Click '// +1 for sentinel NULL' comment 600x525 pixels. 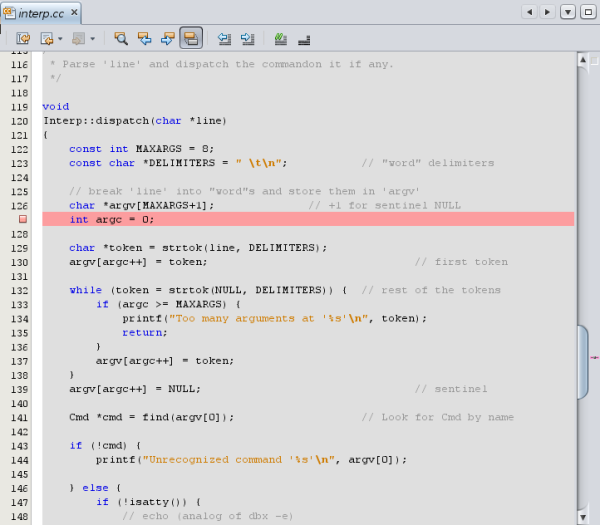pos(385,205)
